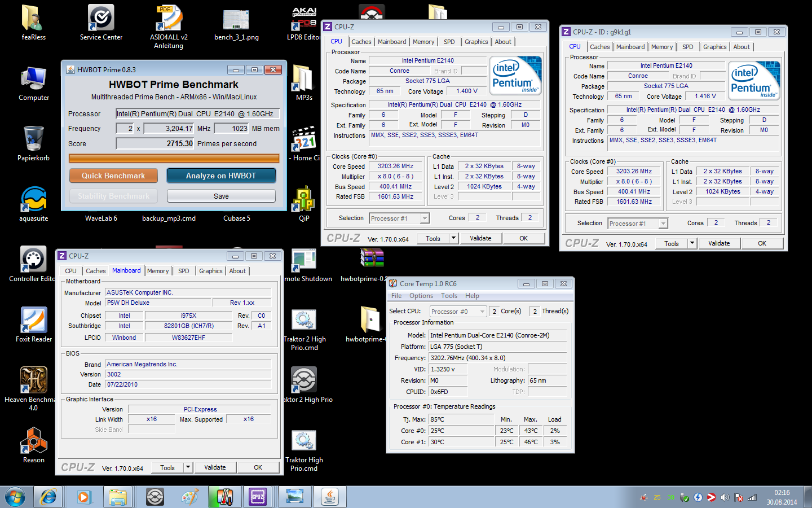Click the volume icon in system tray
Viewport: 812px width, 508px height.
pyautogui.click(x=725, y=497)
